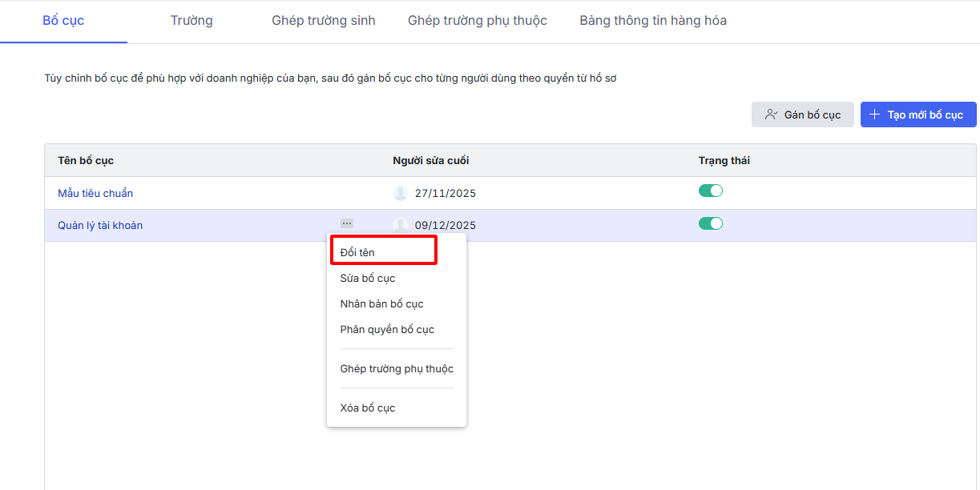This screenshot has height=490, width=980.
Task: Go to Bảng thông tin hàng hóa tab
Action: point(653,21)
